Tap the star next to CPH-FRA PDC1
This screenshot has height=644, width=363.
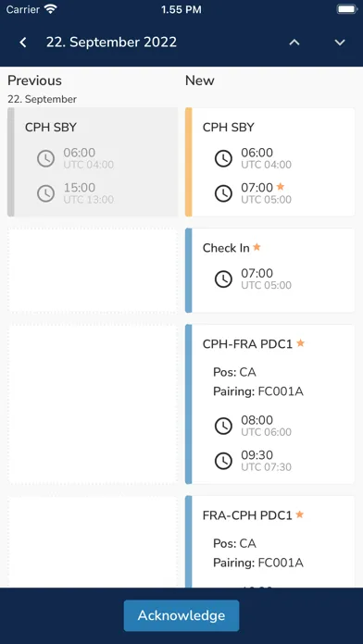coord(301,342)
